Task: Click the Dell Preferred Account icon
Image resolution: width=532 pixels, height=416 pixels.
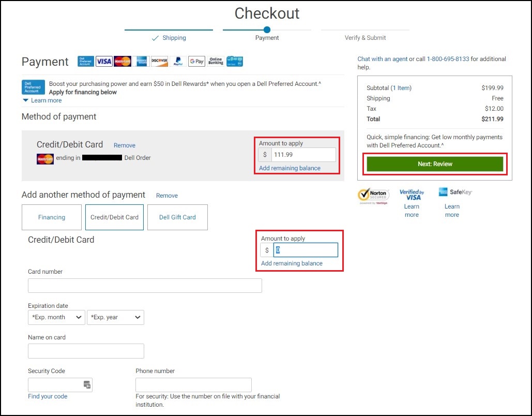Action: (x=33, y=87)
